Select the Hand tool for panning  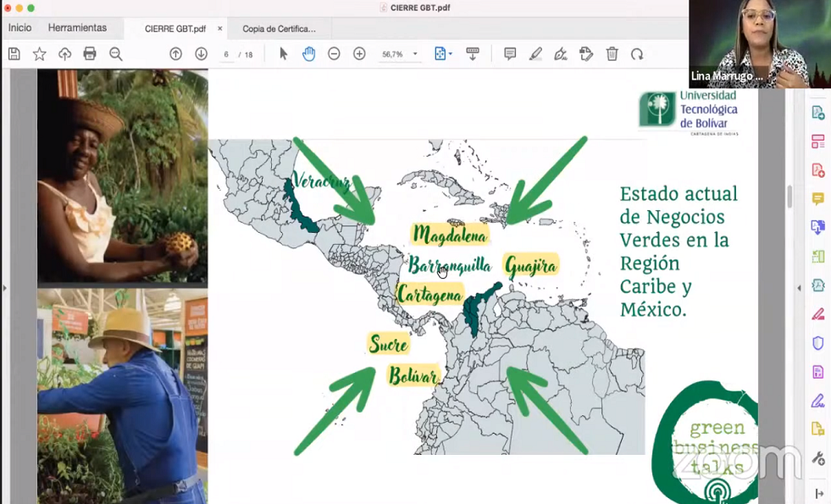[308, 54]
